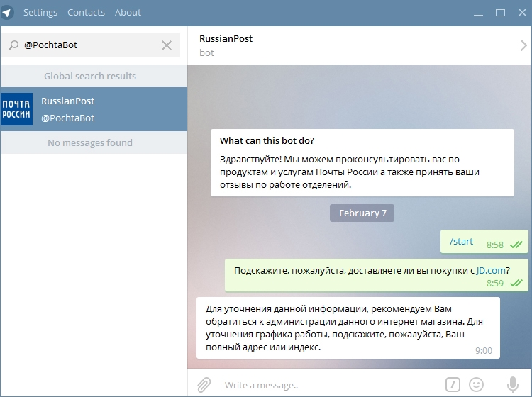Click the Pochta Rossii avatar thumbnail
This screenshot has width=532, height=397.
(x=16, y=109)
